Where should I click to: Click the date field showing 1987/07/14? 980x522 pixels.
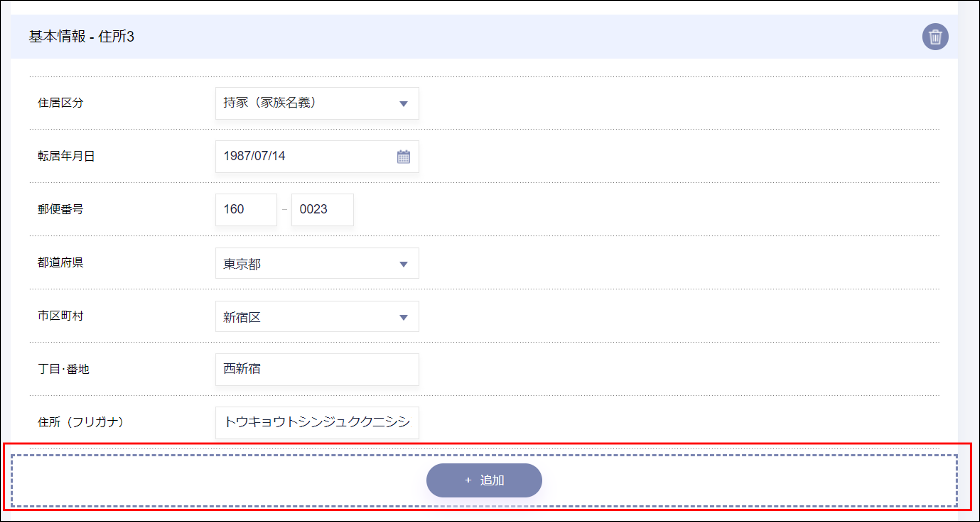[304, 156]
